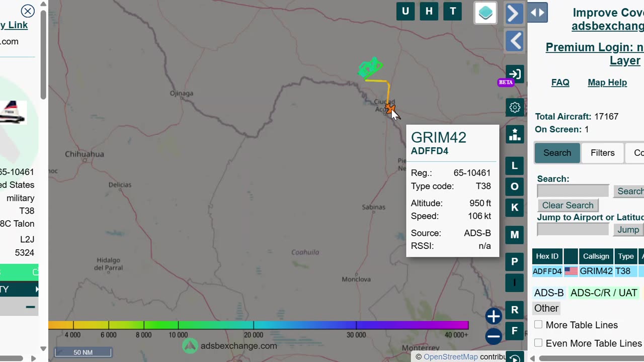Click the 50 NM scale bar
The height and width of the screenshot is (362, 644).
(83, 352)
